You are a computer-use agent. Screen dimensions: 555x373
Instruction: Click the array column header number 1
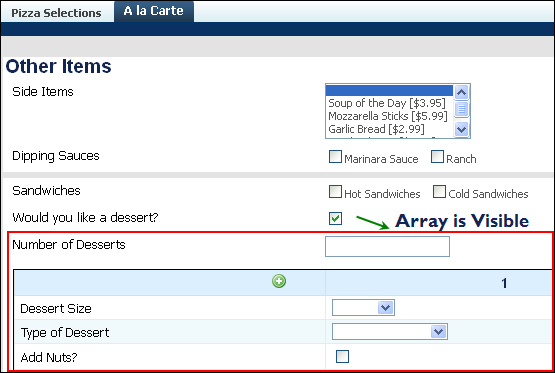coord(504,283)
